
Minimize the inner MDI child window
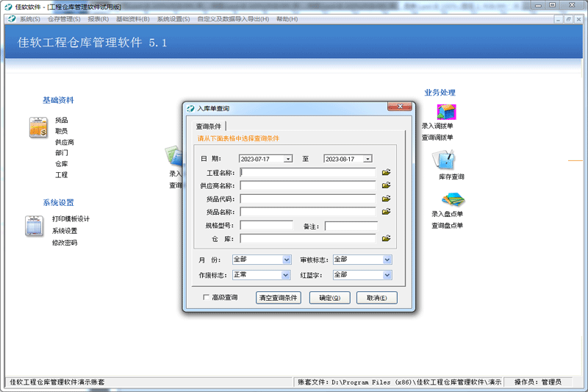click(558, 19)
